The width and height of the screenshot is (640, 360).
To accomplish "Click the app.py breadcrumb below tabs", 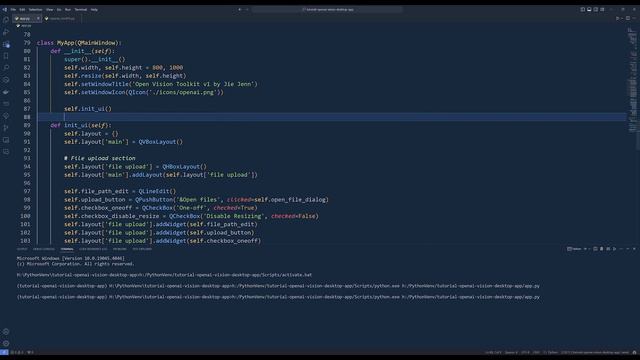I will pyautogui.click(x=24, y=26).
